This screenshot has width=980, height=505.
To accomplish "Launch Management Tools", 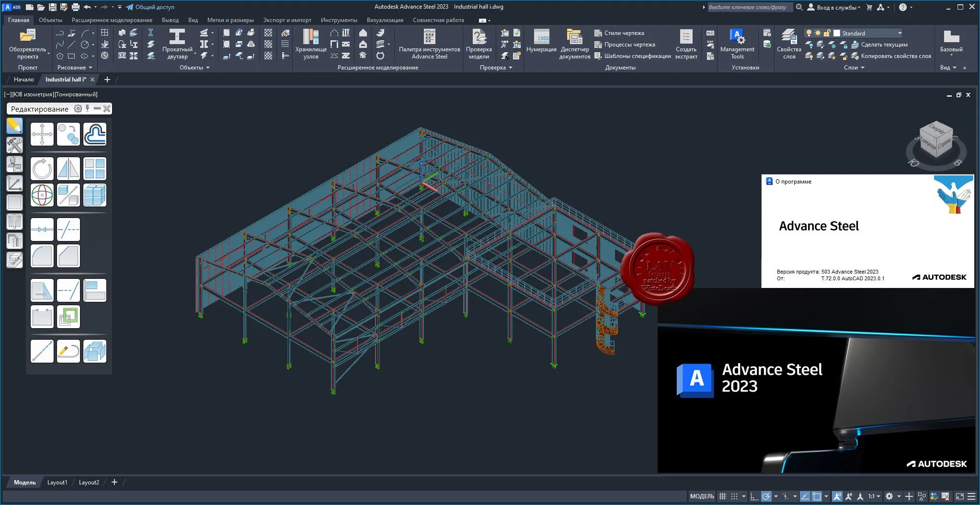I will (x=737, y=44).
